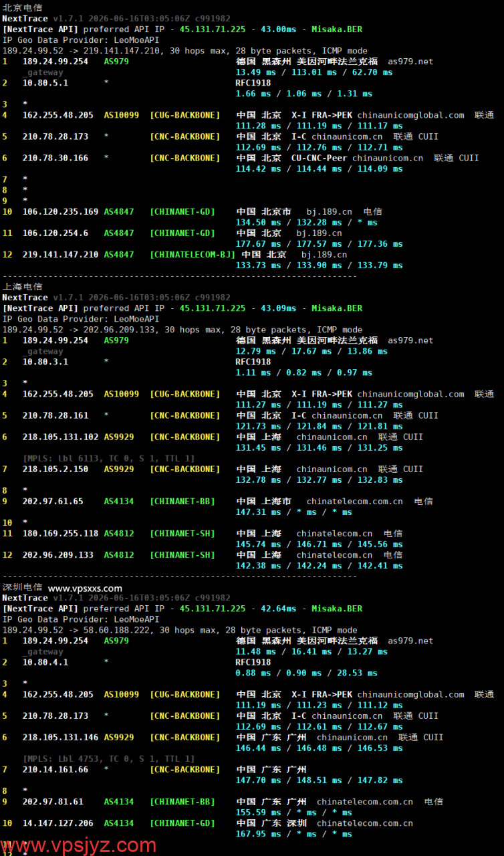Click gateway IP 10.80.5.1
The width and height of the screenshot is (504, 856).
pyautogui.click(x=45, y=83)
